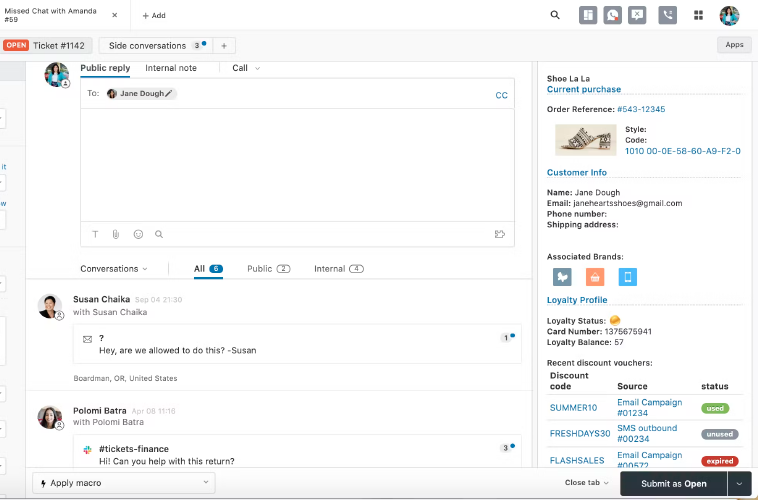
Task: Attach a file using the paperclip icon
Action: pos(116,234)
